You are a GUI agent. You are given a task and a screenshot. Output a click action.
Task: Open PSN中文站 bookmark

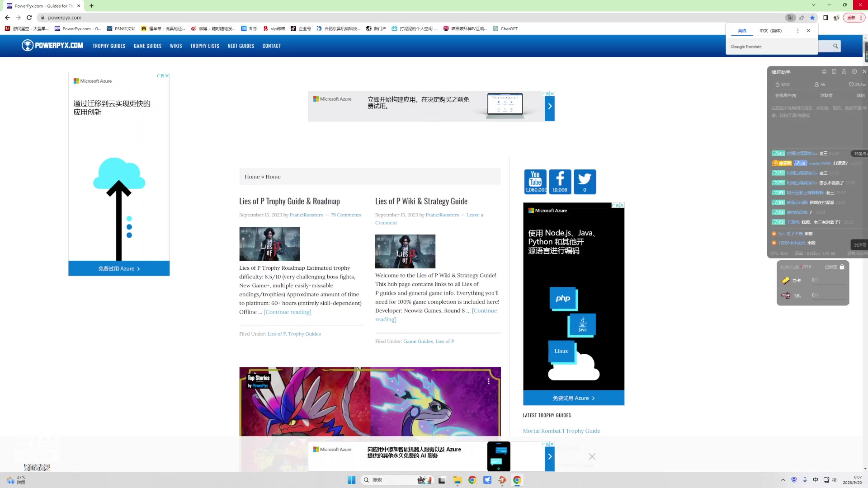121,28
